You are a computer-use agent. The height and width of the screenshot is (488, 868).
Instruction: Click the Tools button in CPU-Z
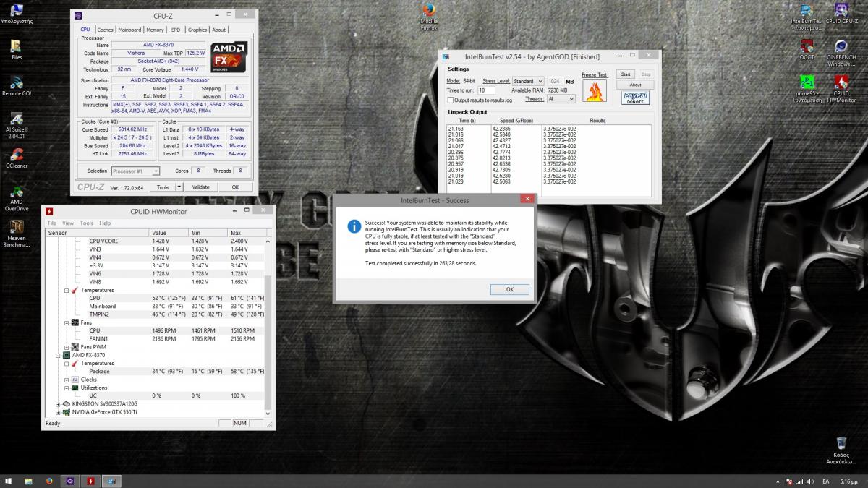tap(163, 187)
